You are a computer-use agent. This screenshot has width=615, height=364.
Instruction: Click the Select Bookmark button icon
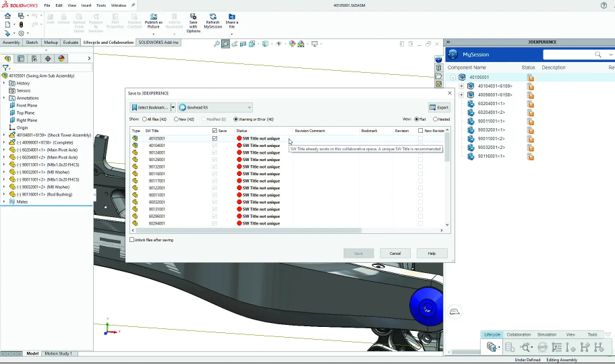(135, 107)
